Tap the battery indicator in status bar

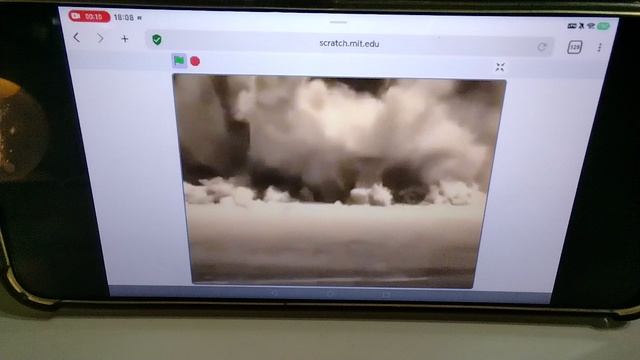pos(603,26)
